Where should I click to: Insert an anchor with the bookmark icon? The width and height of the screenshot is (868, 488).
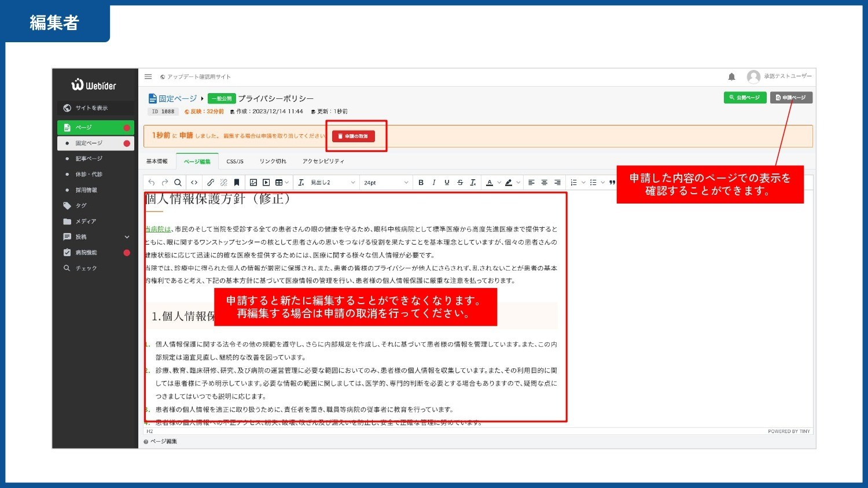click(x=237, y=183)
